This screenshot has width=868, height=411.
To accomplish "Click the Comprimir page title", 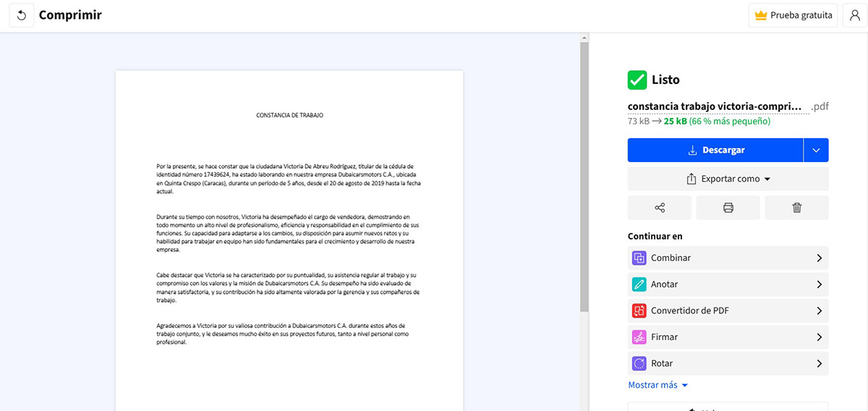I will click(x=70, y=15).
